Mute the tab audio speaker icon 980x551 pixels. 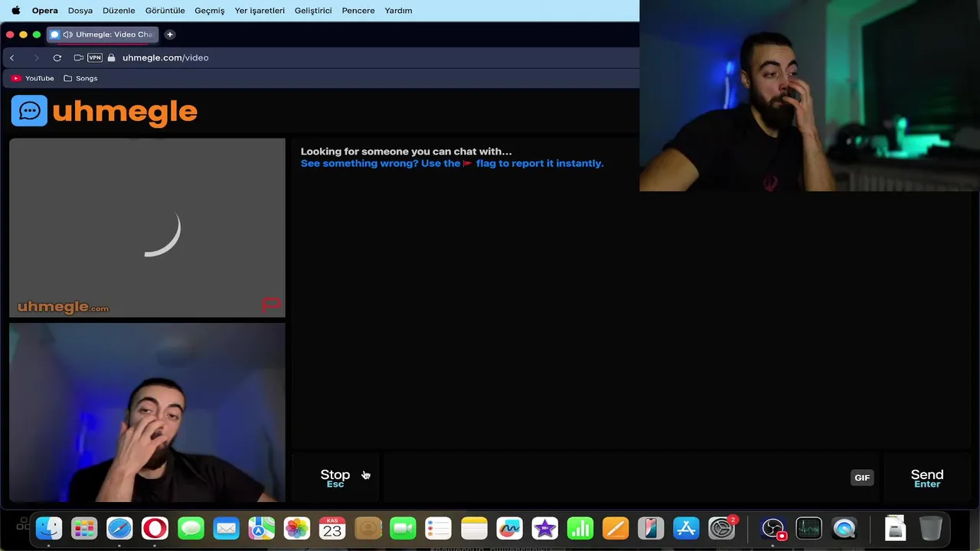68,34
